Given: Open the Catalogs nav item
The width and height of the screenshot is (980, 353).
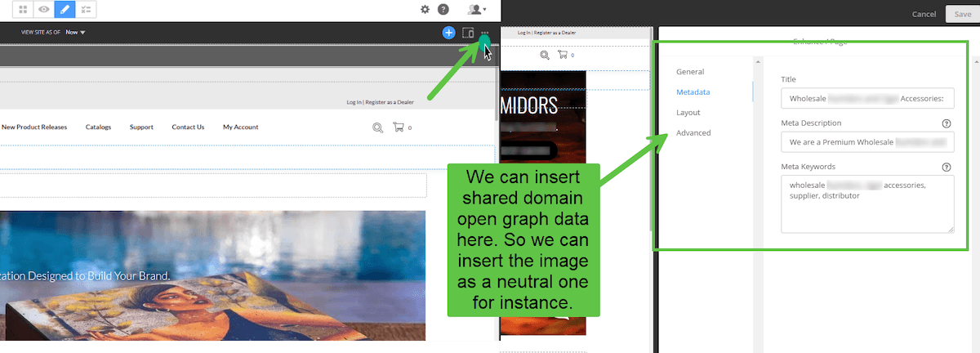Looking at the screenshot, I should (x=98, y=127).
